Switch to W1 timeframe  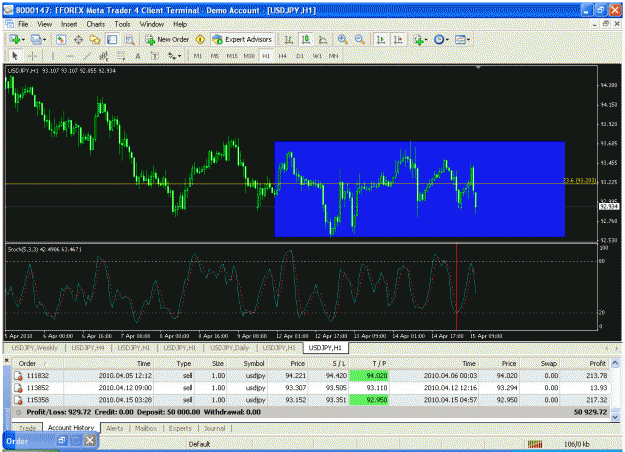317,56
